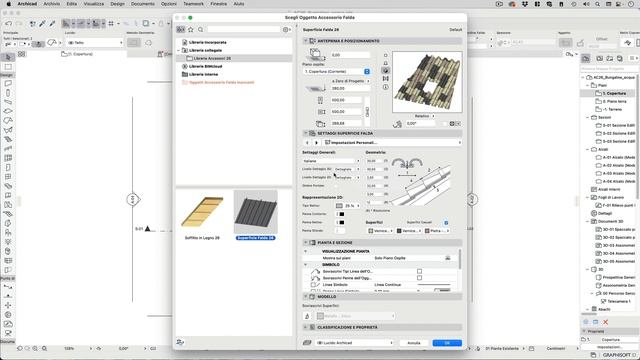Open the Relativo rotation mode button
The height and width of the screenshot is (360, 640).
click(424, 116)
